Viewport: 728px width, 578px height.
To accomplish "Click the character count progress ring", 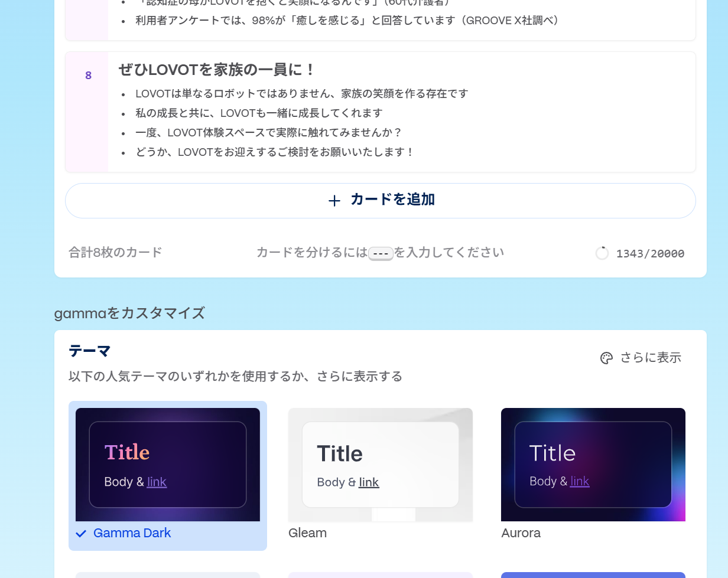I will pos(602,253).
